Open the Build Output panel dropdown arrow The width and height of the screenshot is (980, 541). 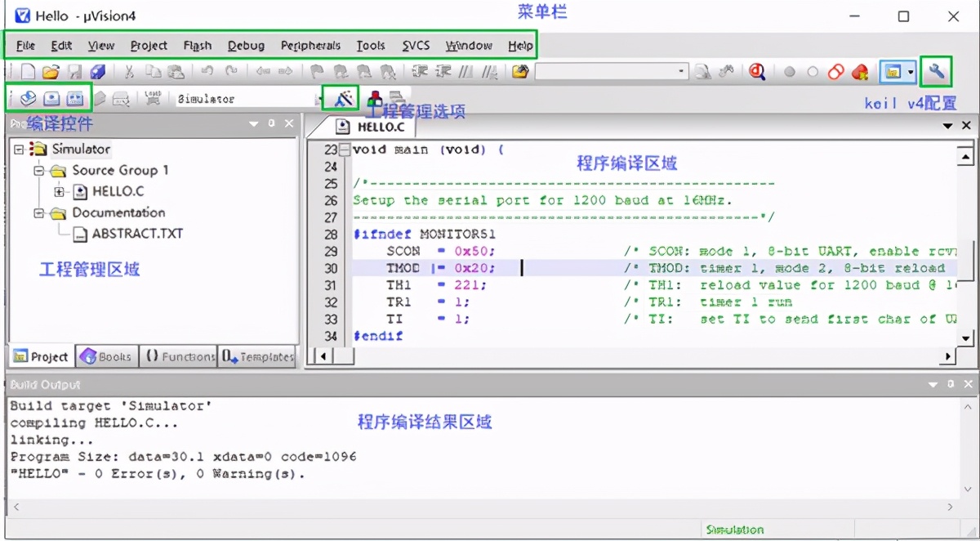(933, 384)
